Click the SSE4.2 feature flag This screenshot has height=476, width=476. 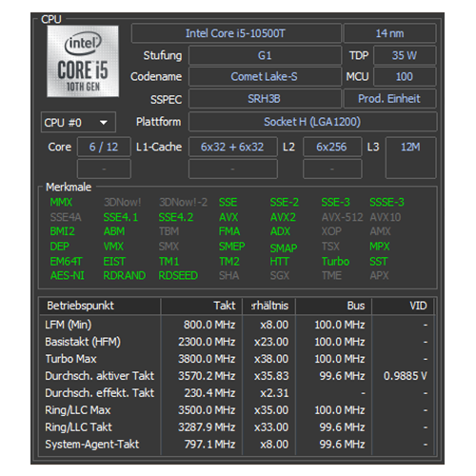(x=176, y=217)
